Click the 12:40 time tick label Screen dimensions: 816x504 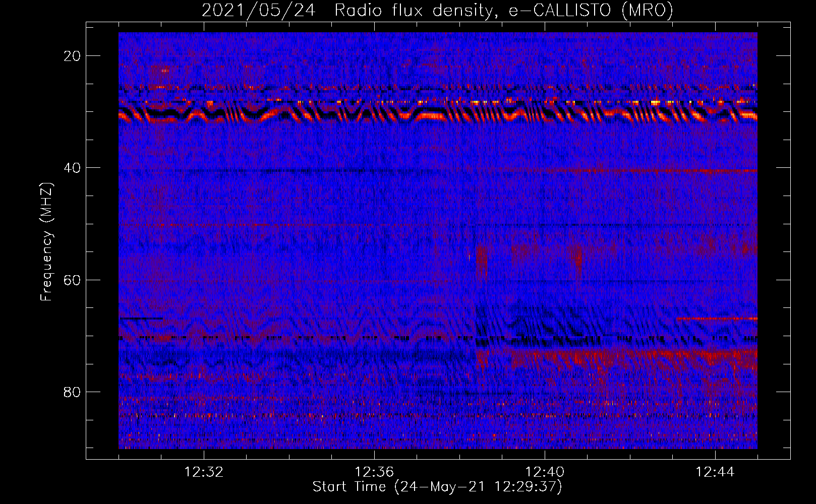[545, 472]
